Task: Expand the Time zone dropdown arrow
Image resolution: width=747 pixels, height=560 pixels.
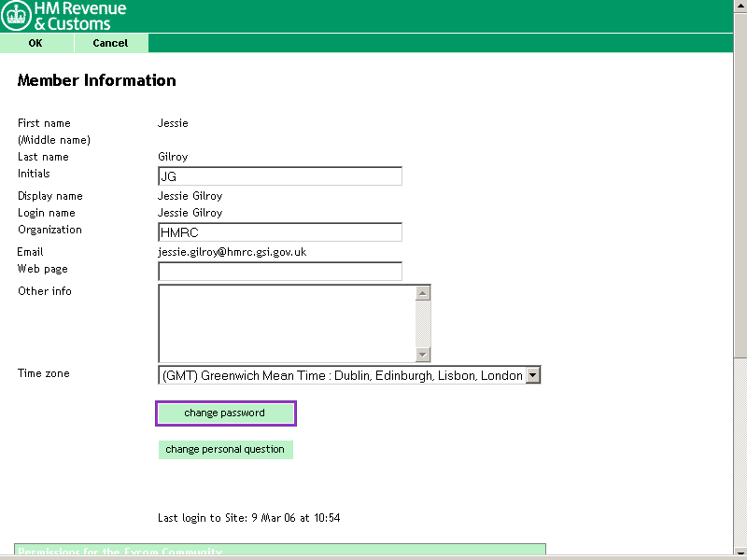Action: tap(533, 375)
